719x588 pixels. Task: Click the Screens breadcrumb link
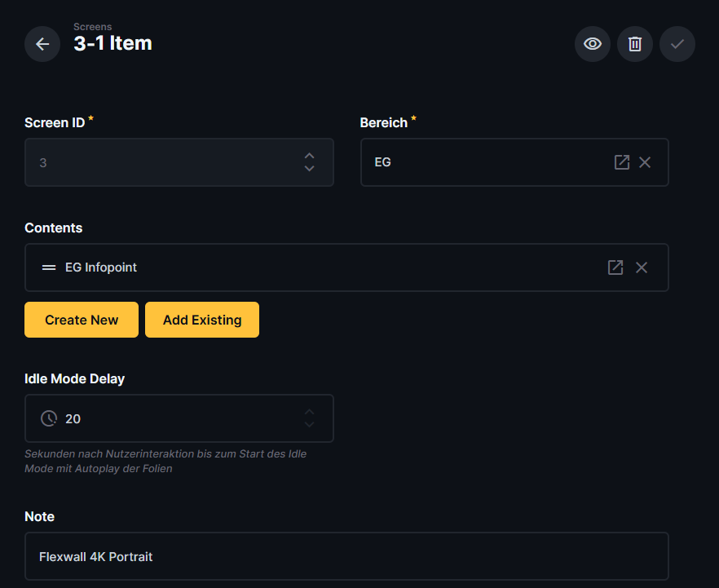pos(92,27)
